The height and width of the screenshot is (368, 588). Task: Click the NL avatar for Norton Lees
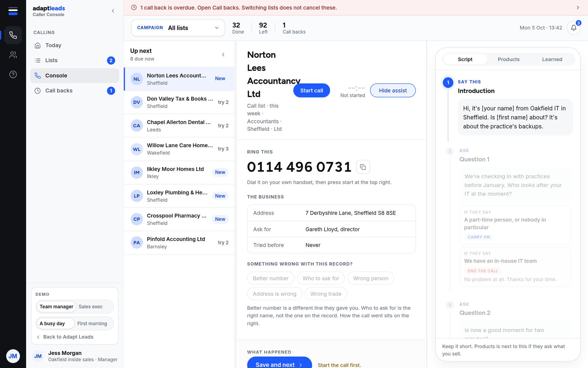pyautogui.click(x=137, y=79)
